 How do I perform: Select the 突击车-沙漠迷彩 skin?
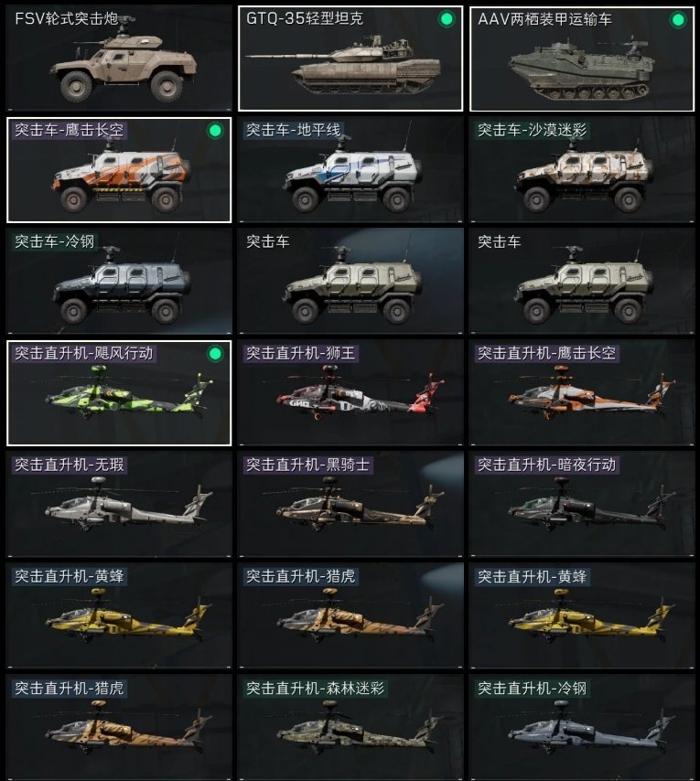point(582,170)
